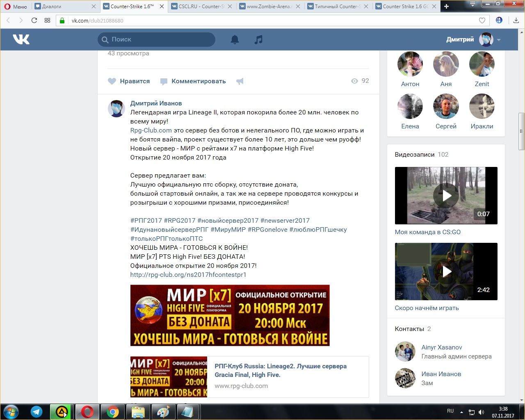Viewport: 525px width, 420px height.
Task: Close the active Counter-Strike 1.6™ tab
Action: (x=162, y=7)
